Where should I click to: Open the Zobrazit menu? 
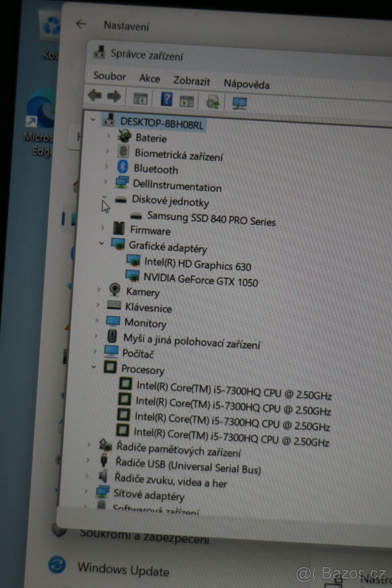192,81
